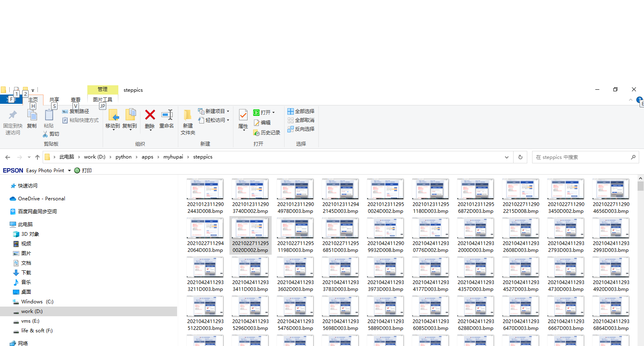The width and height of the screenshot is (644, 346).
Task: Switch to the Share (共享) ribbon tab
Action: pyautogui.click(x=54, y=100)
